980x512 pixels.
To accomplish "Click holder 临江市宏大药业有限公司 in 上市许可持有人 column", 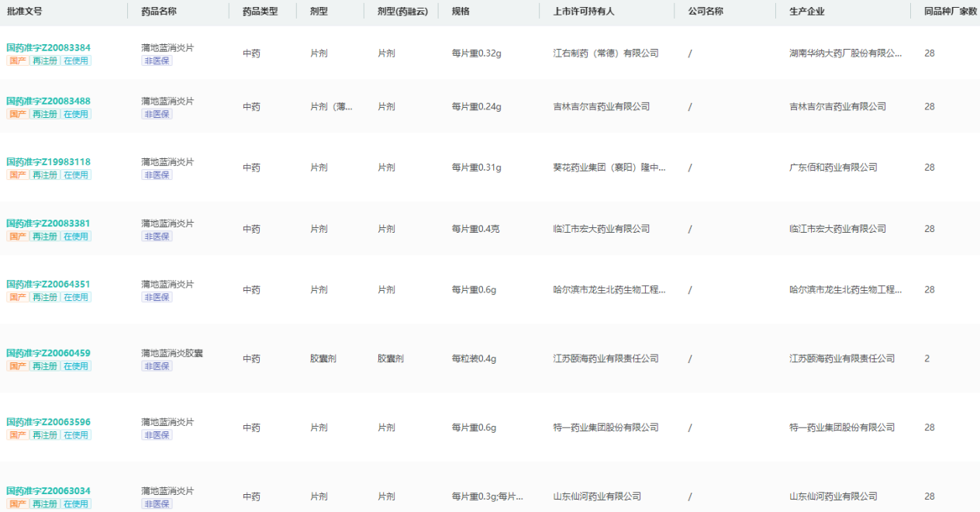I will (602, 229).
